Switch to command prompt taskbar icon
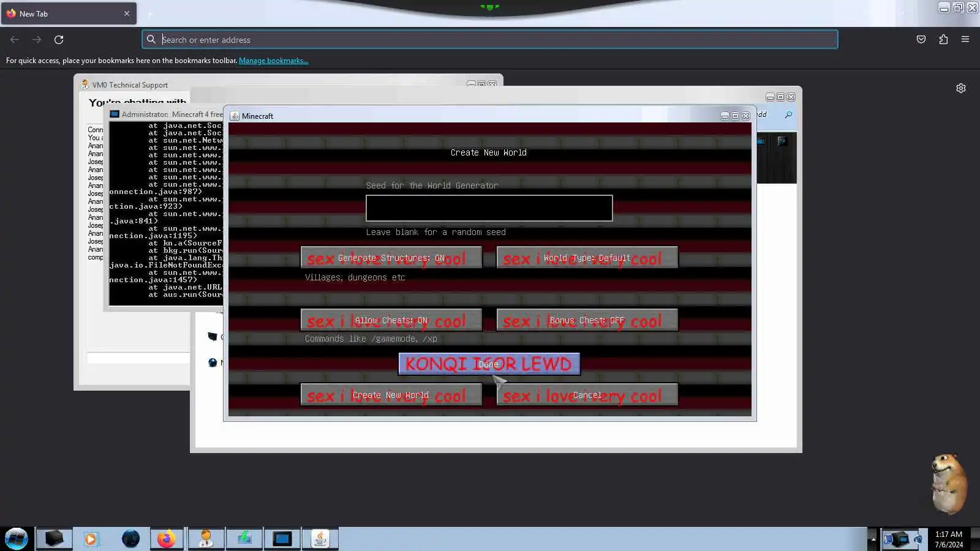The height and width of the screenshot is (551, 980). click(282, 539)
